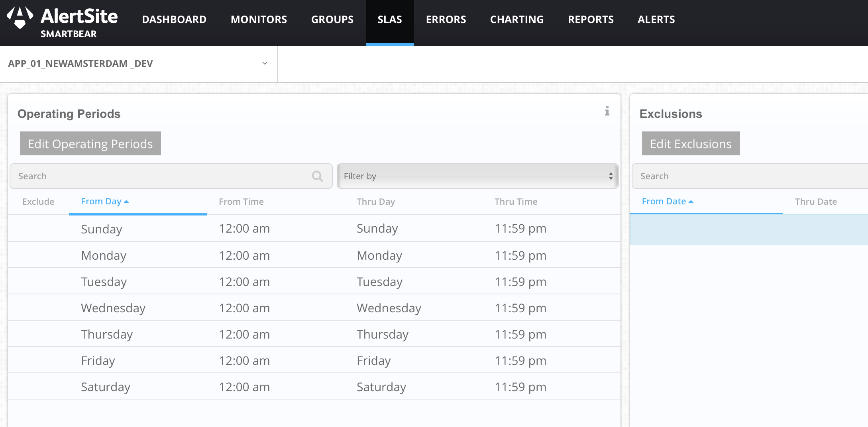This screenshot has height=427, width=868.
Task: Go to the Charting tab
Action: 517,20
